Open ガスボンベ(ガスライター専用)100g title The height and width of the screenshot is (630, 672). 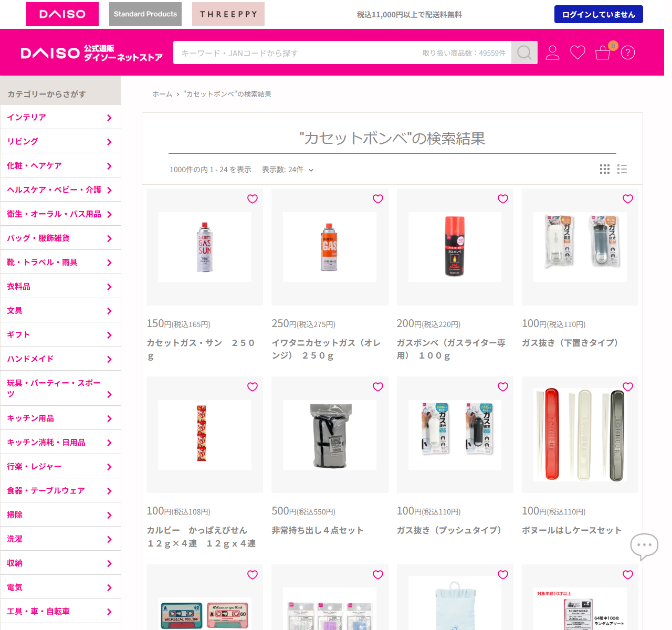click(x=451, y=349)
